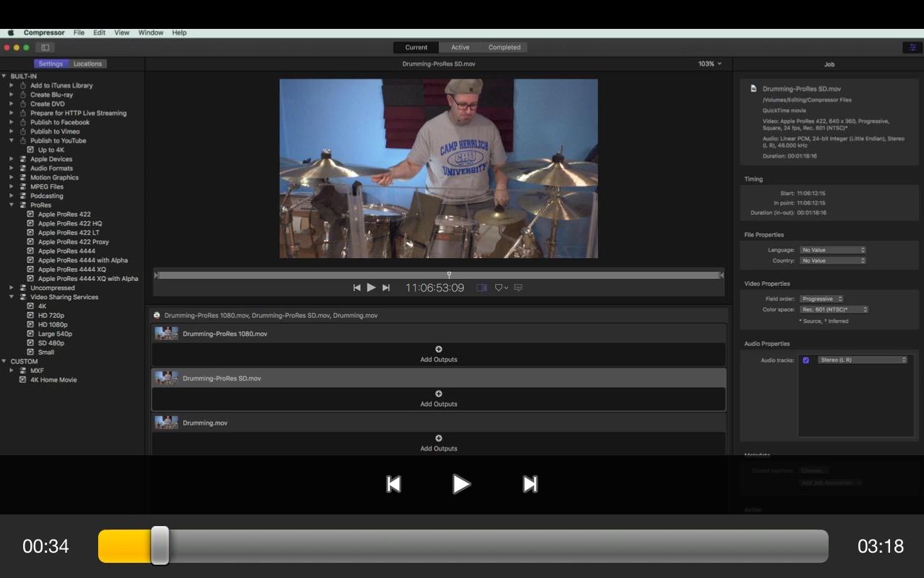Open the Field order Progressive dropdown
Viewport: 924px width, 578px height.
[821, 298]
